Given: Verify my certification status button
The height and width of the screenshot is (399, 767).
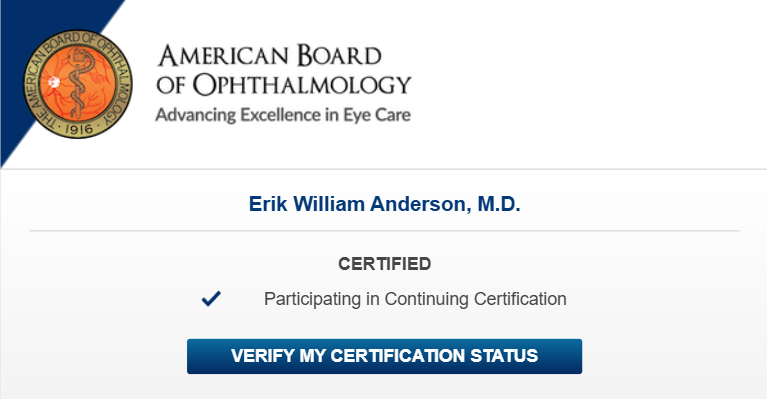Looking at the screenshot, I should pyautogui.click(x=384, y=356).
